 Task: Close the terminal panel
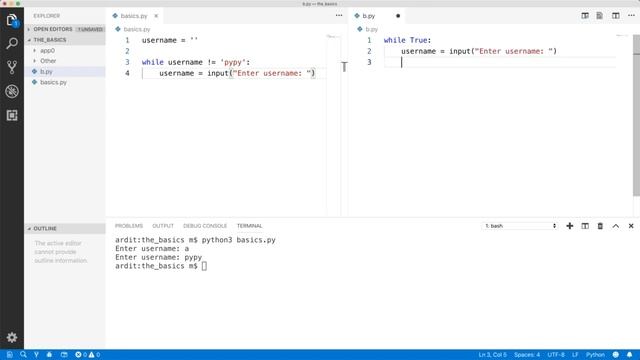click(631, 226)
